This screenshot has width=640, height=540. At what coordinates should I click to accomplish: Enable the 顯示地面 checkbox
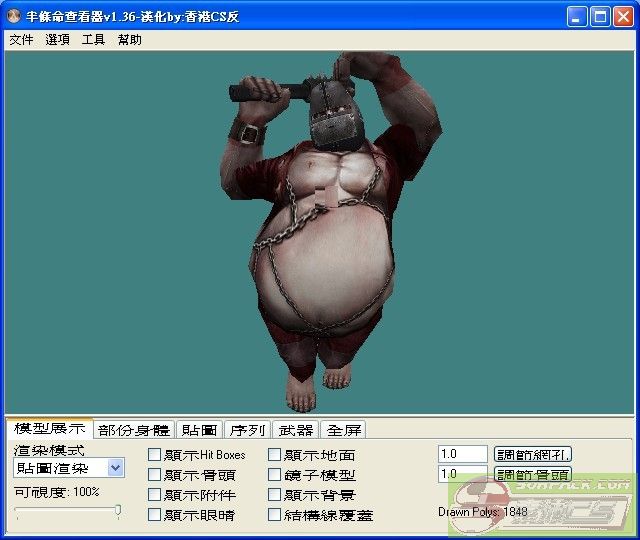(x=275, y=455)
